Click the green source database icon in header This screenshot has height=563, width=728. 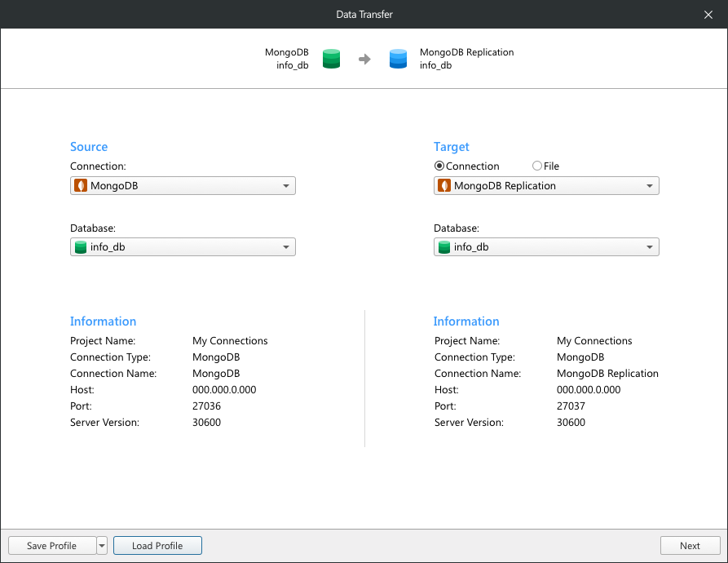(331, 59)
